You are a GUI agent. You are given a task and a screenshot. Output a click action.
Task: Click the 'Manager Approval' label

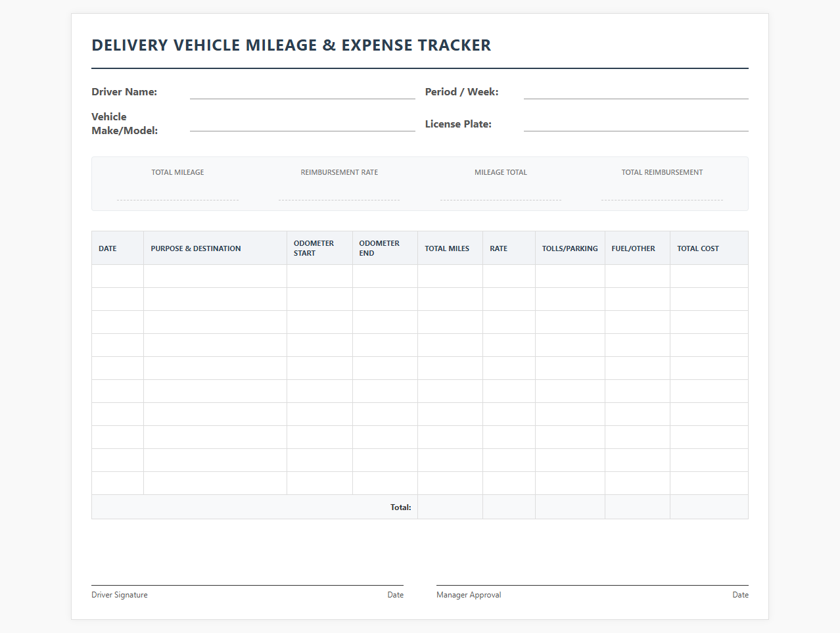coord(469,595)
